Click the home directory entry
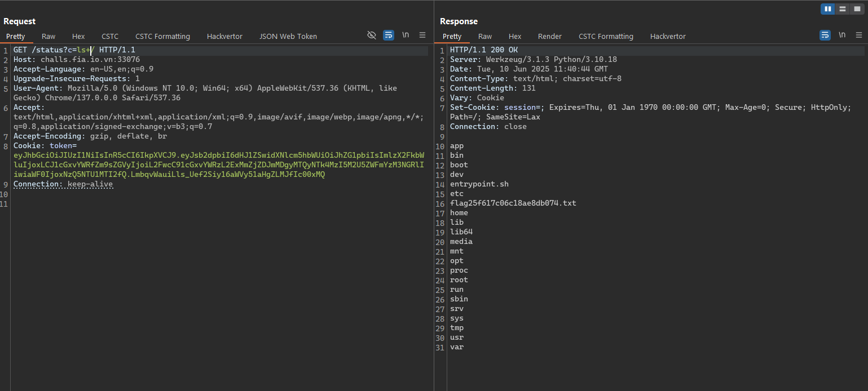Viewport: 868px width, 391px height. pos(459,212)
